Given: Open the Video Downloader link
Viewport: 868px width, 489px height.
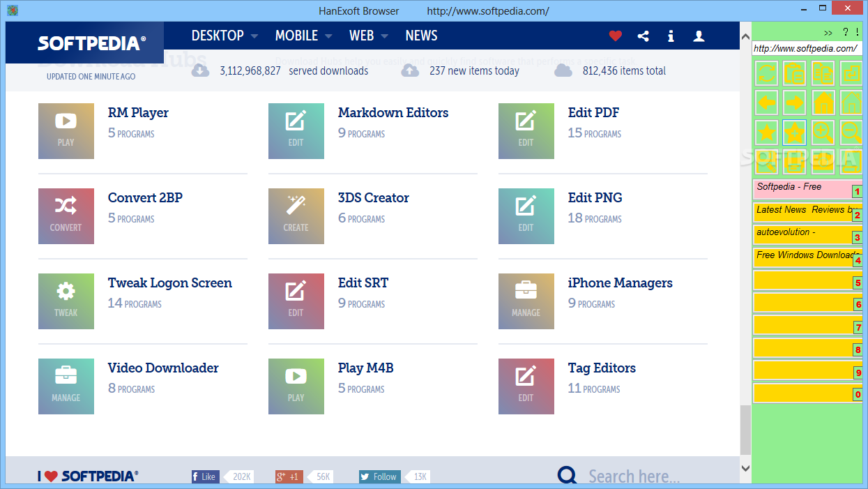Looking at the screenshot, I should [x=163, y=368].
